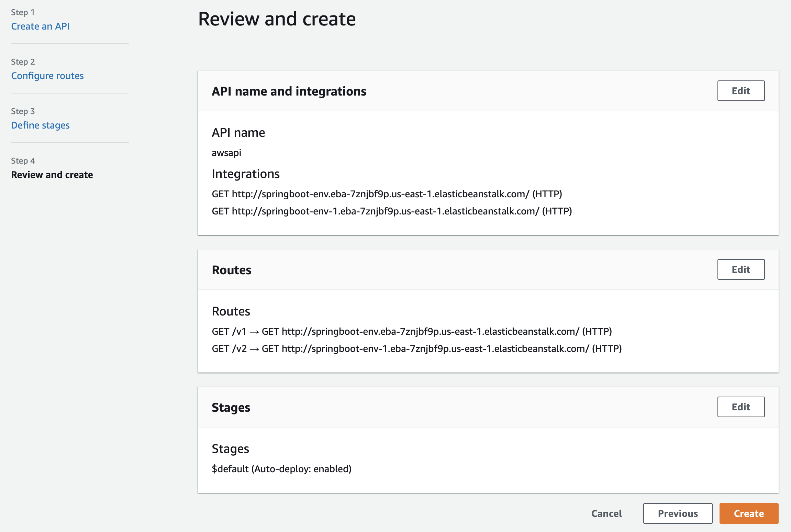Edit the Stages section
The height and width of the screenshot is (532, 791).
(740, 407)
